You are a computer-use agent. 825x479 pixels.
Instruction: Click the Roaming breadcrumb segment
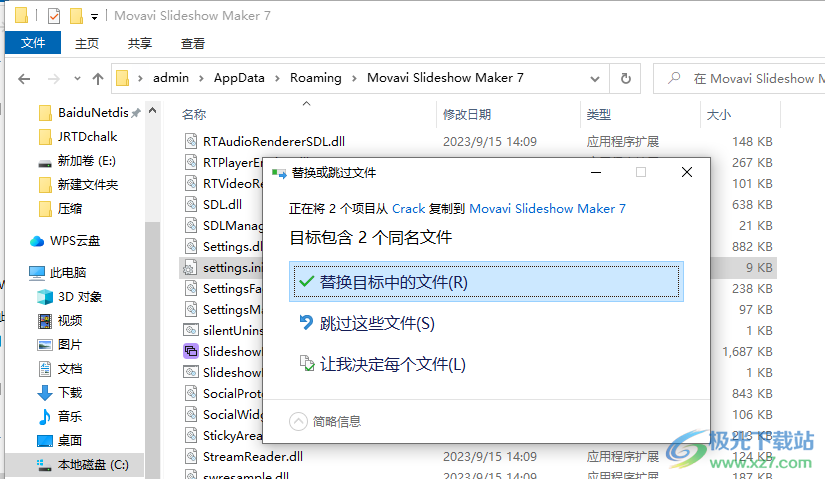(316, 78)
